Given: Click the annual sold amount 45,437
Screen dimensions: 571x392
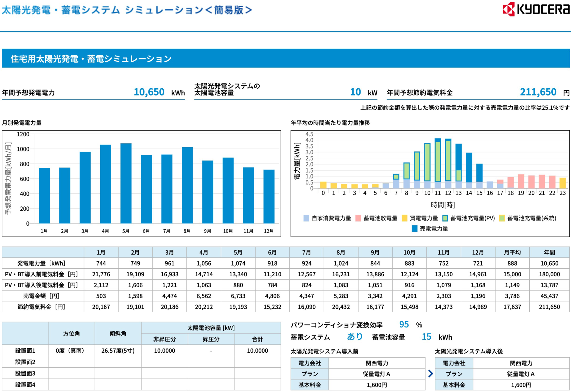Looking at the screenshot, I should pyautogui.click(x=549, y=296).
